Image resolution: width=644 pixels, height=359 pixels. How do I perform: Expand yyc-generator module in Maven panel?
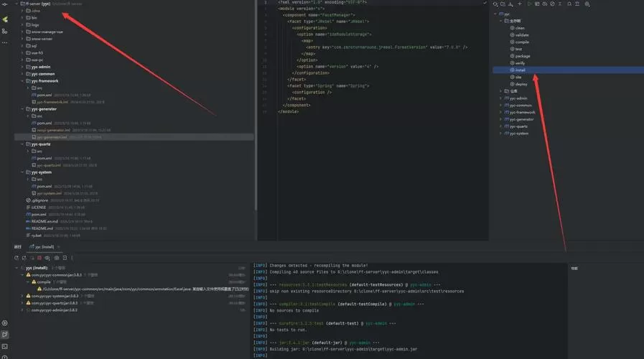pos(500,119)
